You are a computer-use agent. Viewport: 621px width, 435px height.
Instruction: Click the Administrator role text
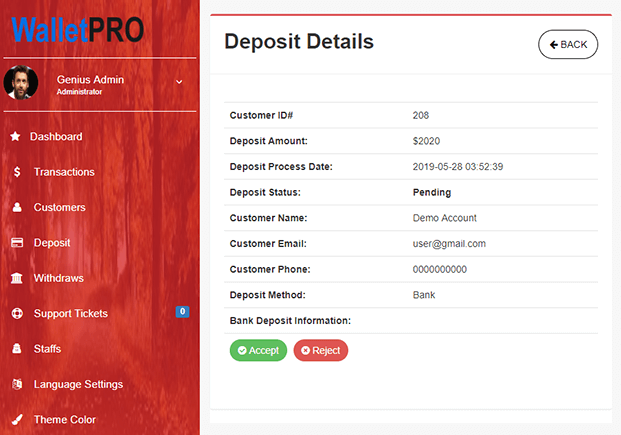click(79, 92)
